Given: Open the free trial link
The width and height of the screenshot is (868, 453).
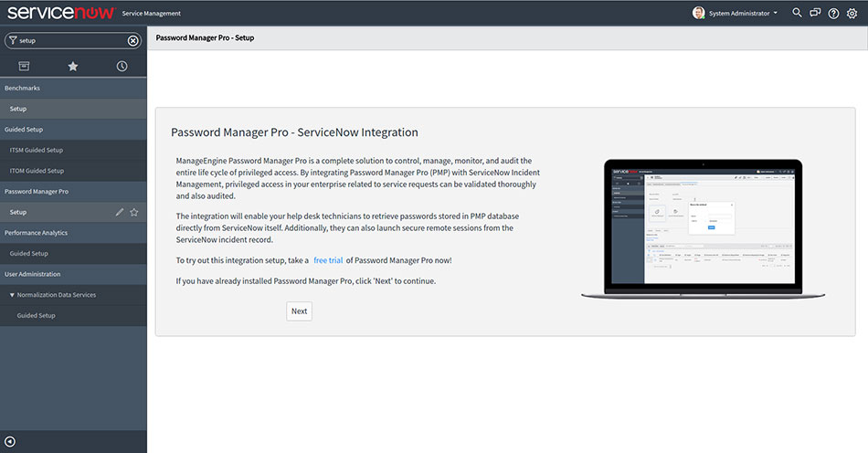Looking at the screenshot, I should (x=328, y=260).
